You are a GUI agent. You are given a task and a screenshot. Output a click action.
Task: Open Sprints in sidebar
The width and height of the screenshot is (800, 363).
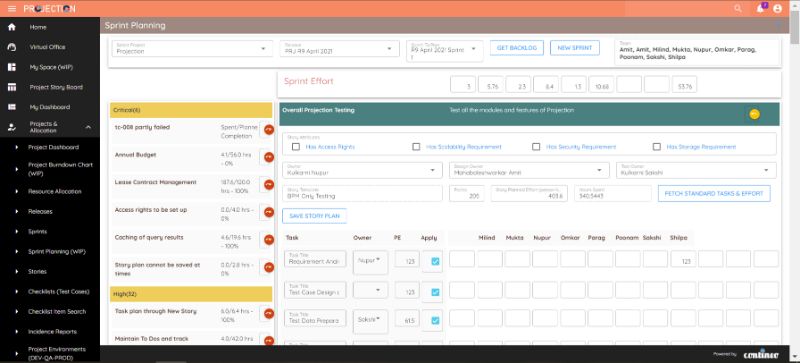(x=38, y=231)
